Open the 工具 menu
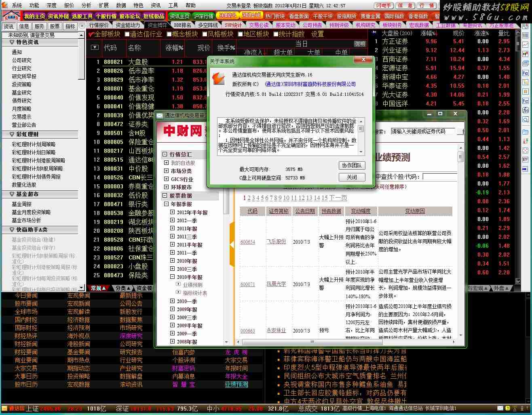Screen dimensions: 532x415 point(173,5)
